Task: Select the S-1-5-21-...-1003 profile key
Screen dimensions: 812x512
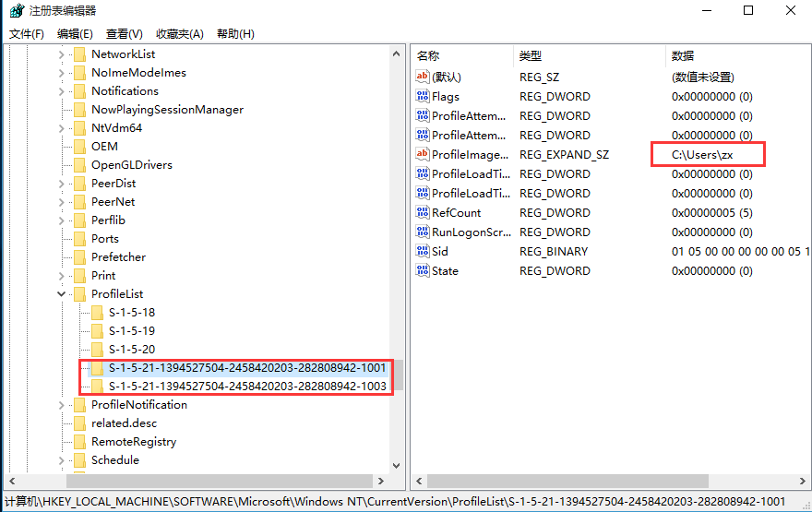Action: (x=247, y=387)
